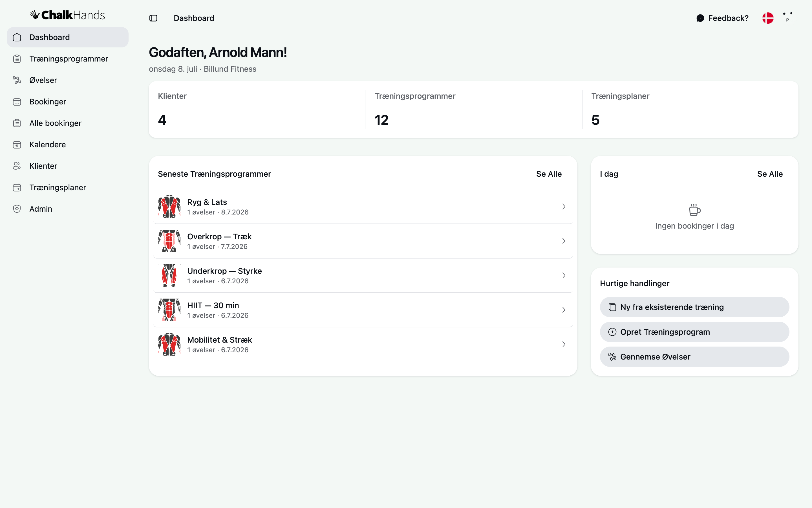Click the Bookinger calendar icon

click(x=17, y=102)
